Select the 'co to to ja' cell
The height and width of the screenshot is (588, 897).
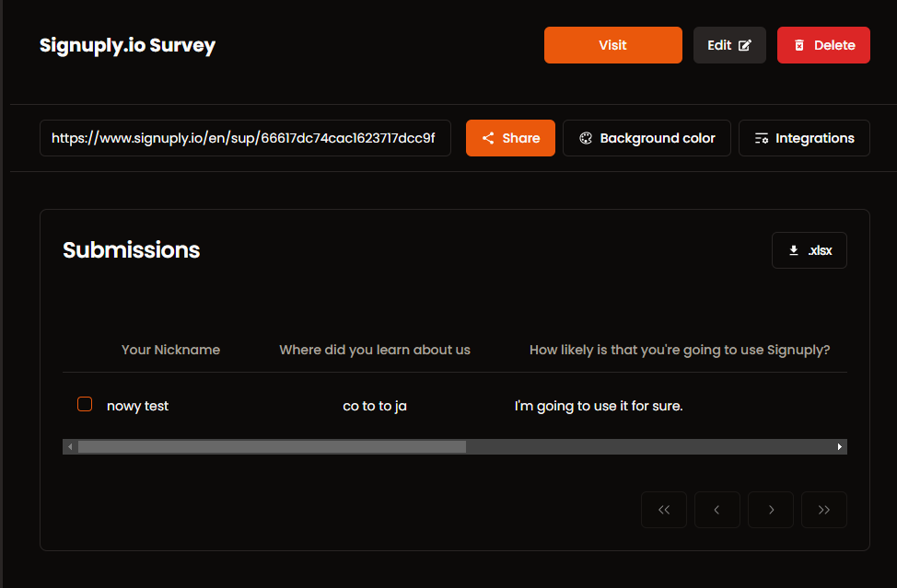pyautogui.click(x=375, y=406)
